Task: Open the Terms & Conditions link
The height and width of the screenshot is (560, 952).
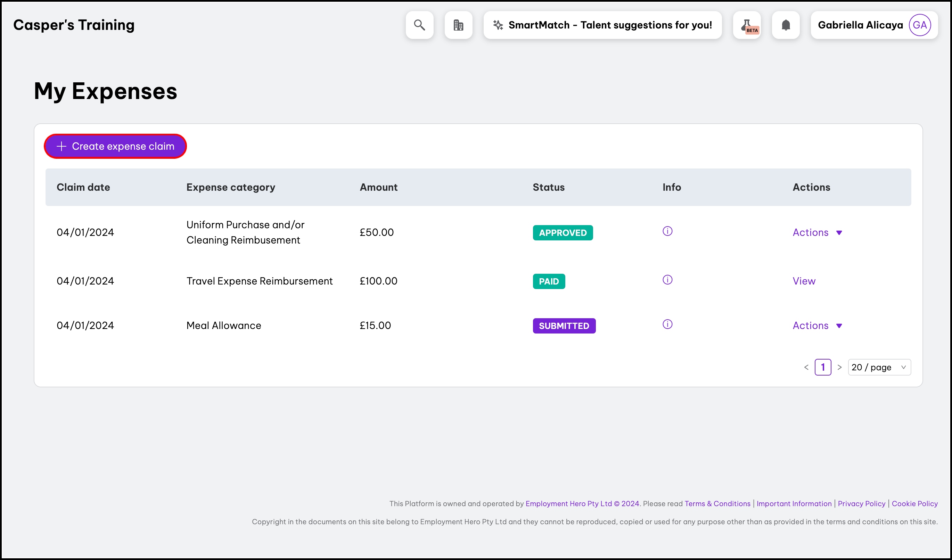Action: 717,504
